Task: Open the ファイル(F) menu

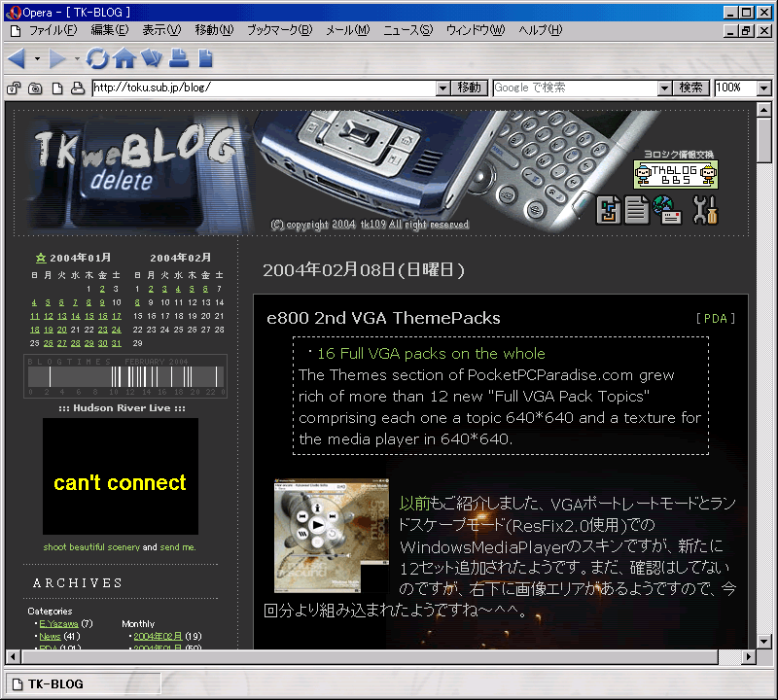Action: click(53, 31)
